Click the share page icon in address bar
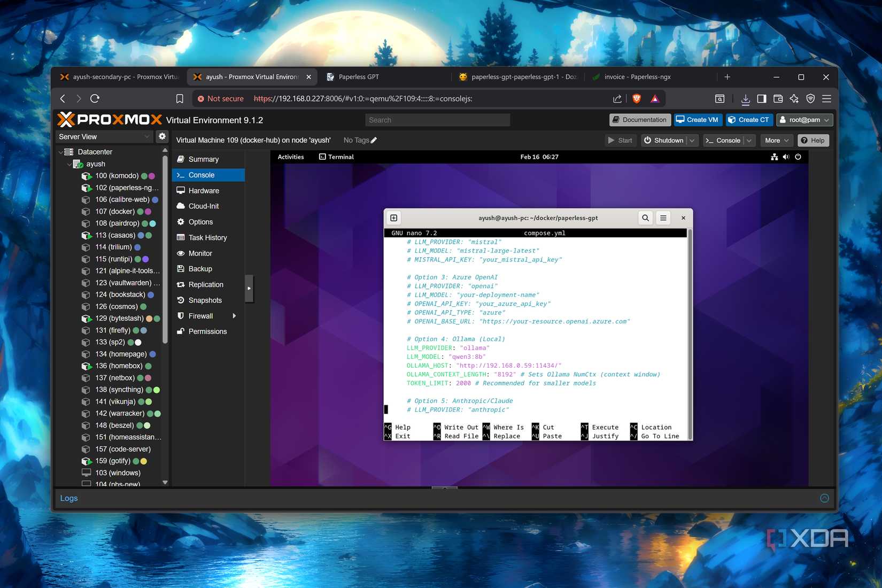Image resolution: width=882 pixels, height=588 pixels. click(x=617, y=98)
